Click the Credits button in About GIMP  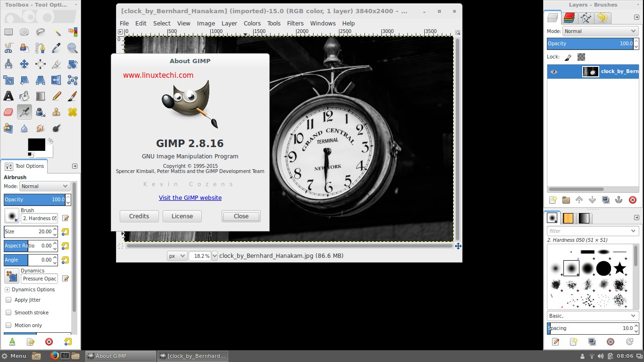(x=139, y=216)
